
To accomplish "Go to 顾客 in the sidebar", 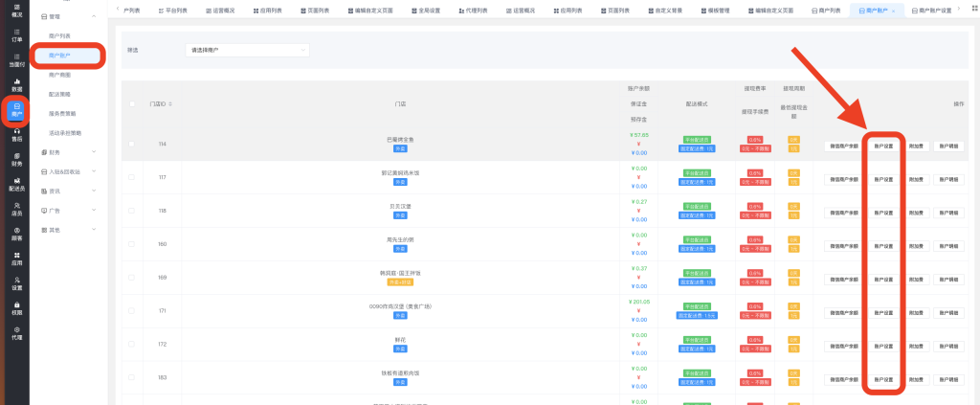I will 16,235.
